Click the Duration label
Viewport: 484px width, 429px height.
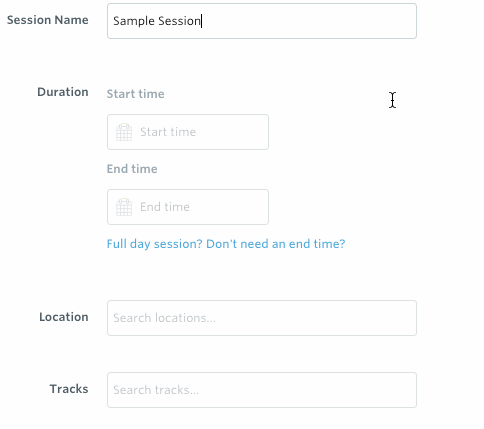click(63, 92)
